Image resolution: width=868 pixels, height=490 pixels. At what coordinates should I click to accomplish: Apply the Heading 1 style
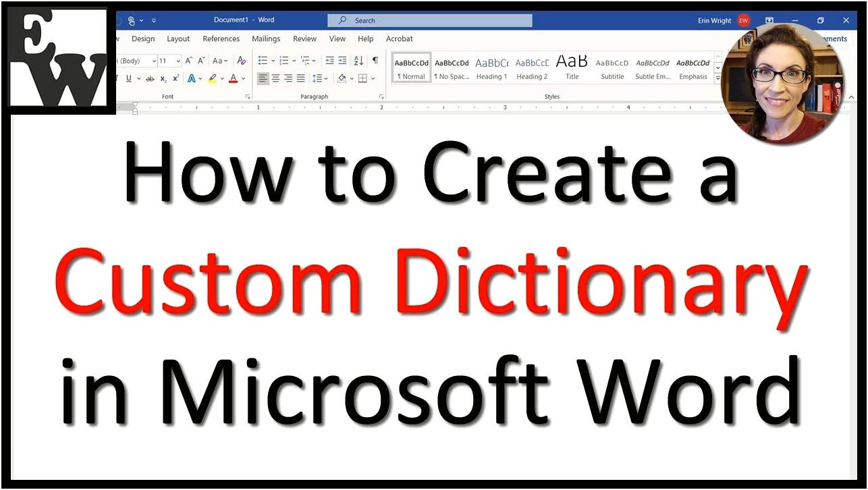(492, 68)
